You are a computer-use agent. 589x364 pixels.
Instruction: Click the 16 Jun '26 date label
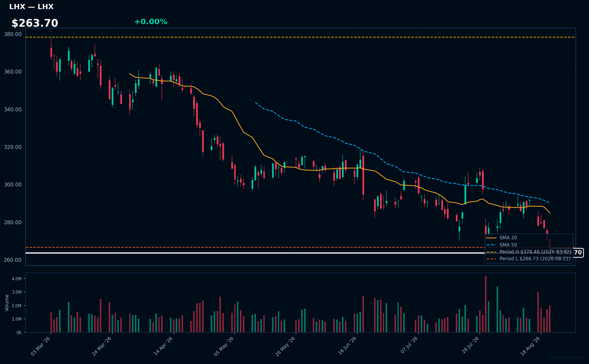[x=347, y=346]
